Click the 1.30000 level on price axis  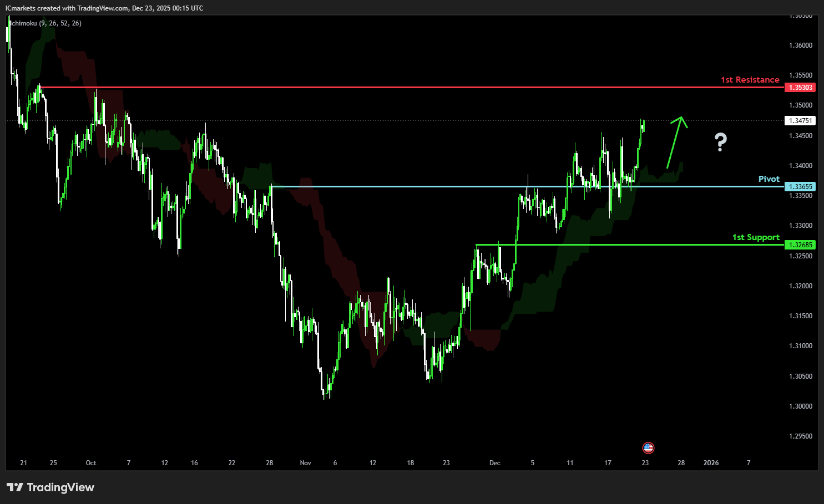pos(800,406)
